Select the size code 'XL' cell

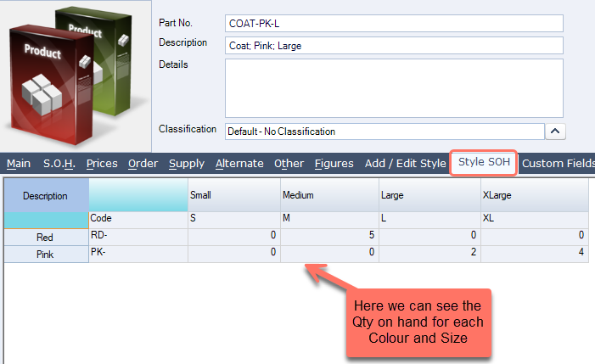pyautogui.click(x=535, y=220)
